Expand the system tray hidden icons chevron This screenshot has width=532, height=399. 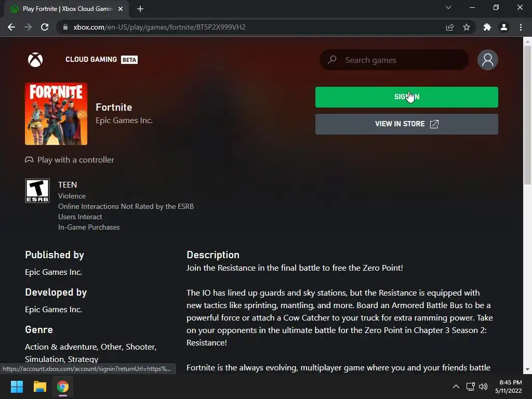456,387
